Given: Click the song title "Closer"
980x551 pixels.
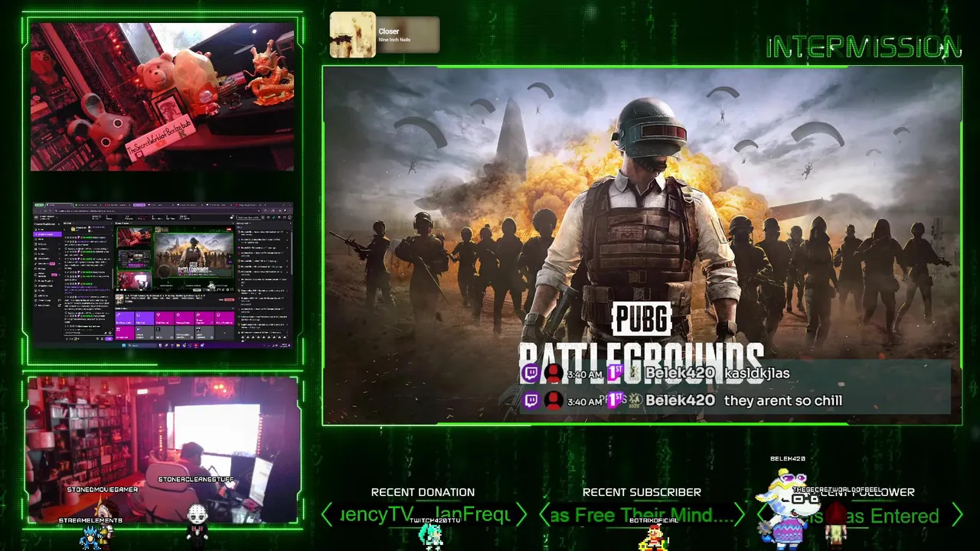Looking at the screenshot, I should (389, 31).
